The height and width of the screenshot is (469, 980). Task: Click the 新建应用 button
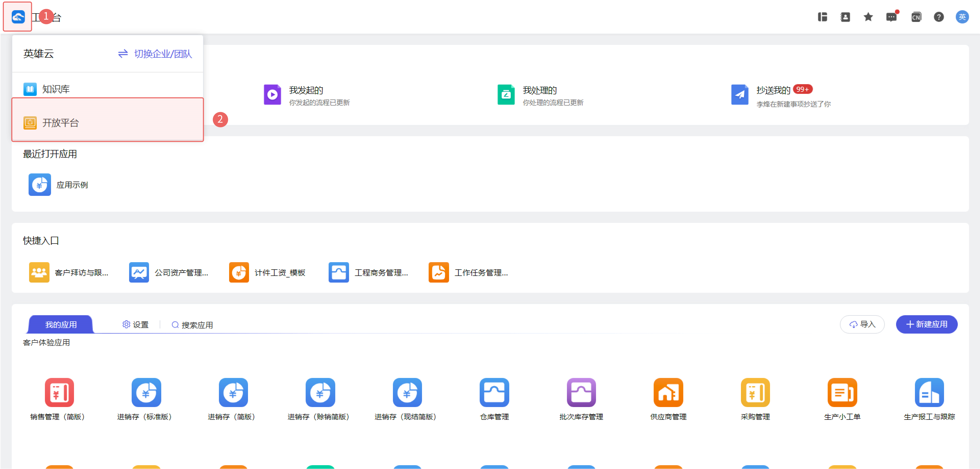pyautogui.click(x=926, y=324)
